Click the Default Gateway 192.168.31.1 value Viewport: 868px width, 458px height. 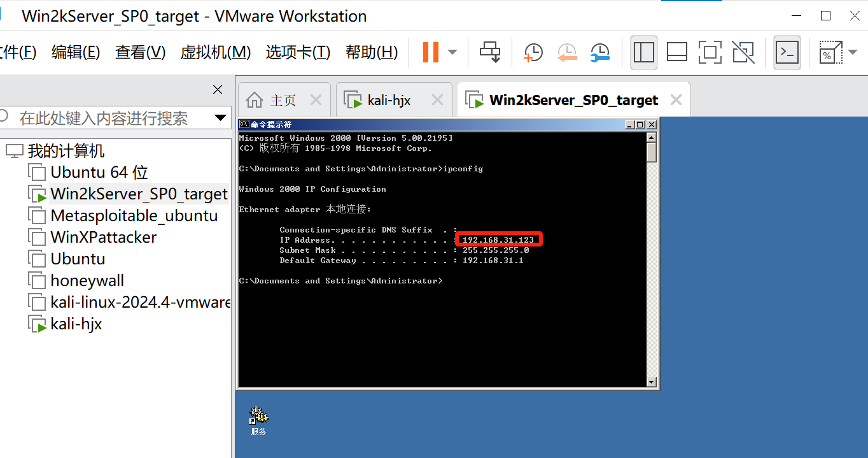point(493,261)
